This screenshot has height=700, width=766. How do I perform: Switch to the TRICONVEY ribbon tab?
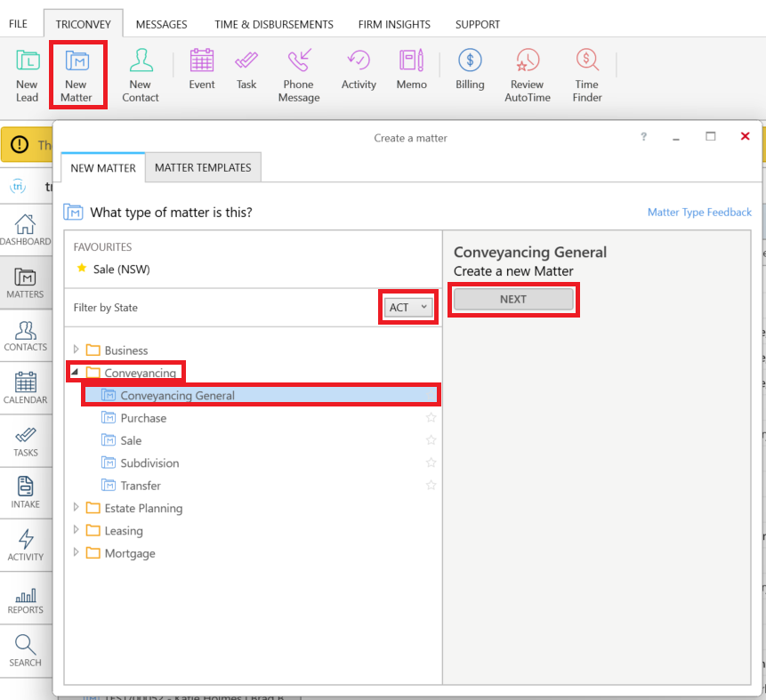click(x=83, y=24)
